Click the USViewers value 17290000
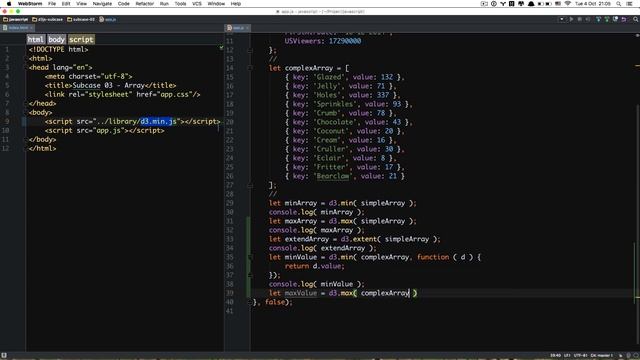Screen dimensions: 640x360 [345, 41]
